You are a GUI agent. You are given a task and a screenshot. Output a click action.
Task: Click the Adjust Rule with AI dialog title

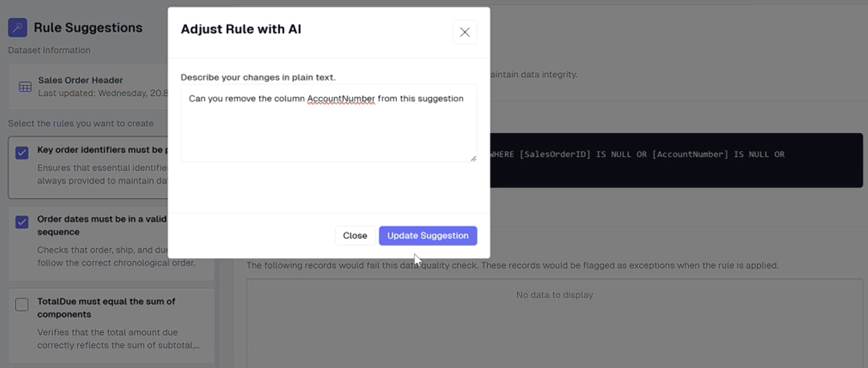coord(241,29)
